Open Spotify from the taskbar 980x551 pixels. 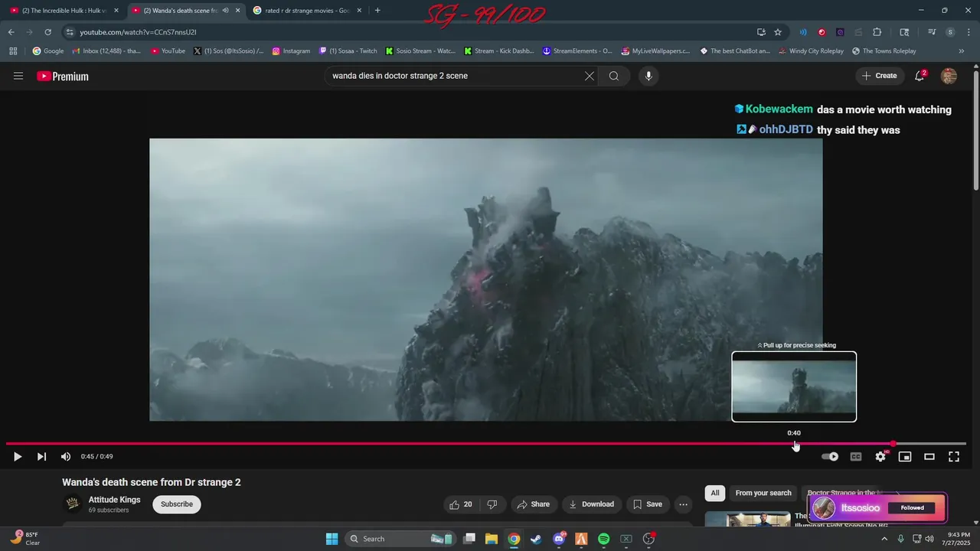(603, 539)
